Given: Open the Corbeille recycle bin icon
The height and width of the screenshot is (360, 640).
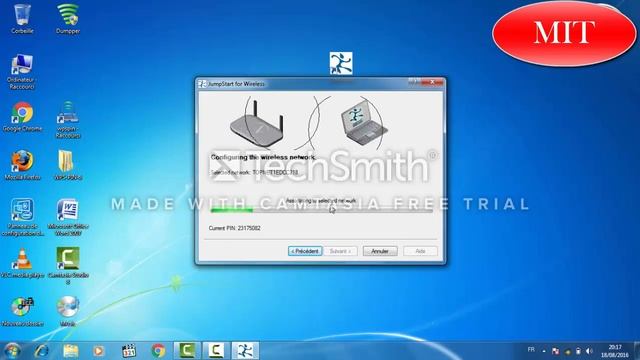Looking at the screenshot, I should (22, 18).
